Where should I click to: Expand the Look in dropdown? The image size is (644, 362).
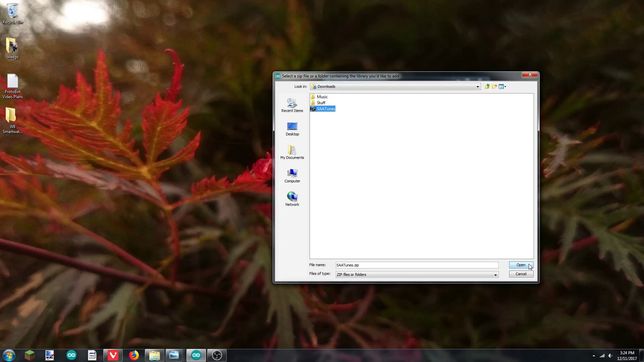(478, 86)
